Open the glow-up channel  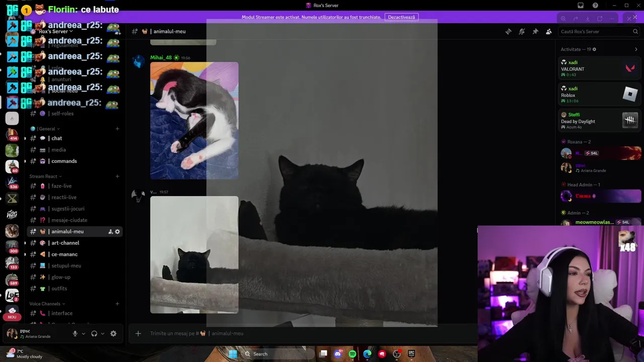coord(74,277)
